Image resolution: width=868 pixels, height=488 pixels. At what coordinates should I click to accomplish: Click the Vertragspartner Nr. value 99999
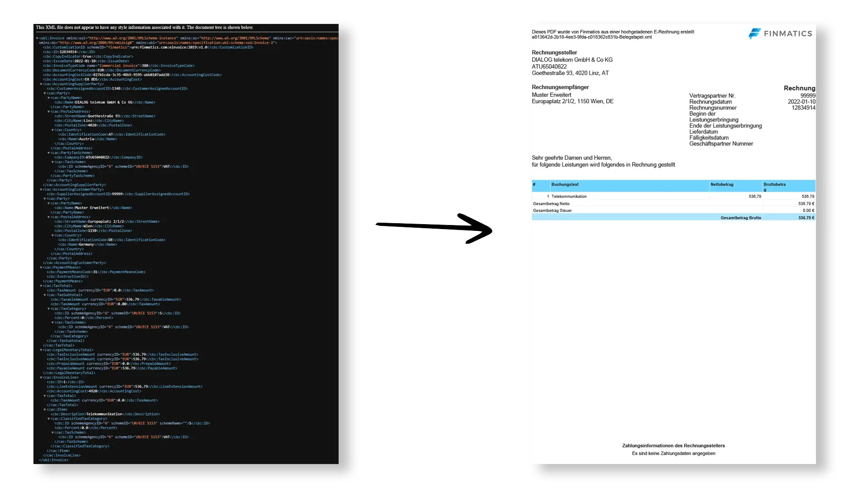(x=807, y=96)
